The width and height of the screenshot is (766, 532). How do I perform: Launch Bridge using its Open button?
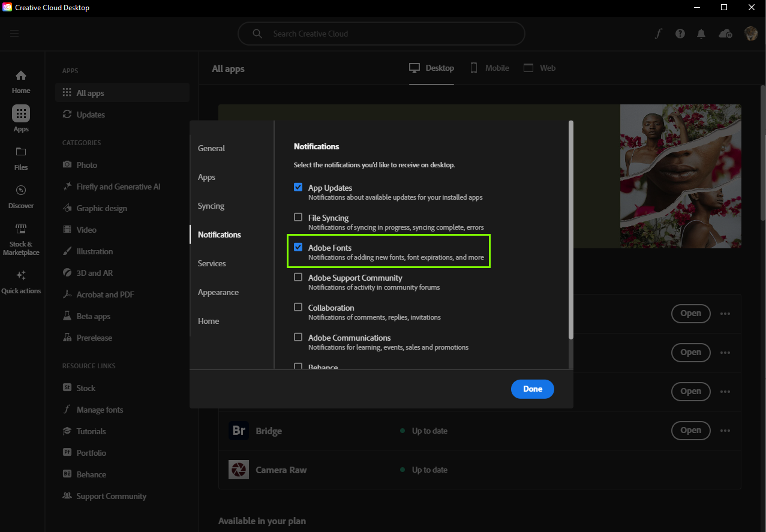(x=690, y=430)
